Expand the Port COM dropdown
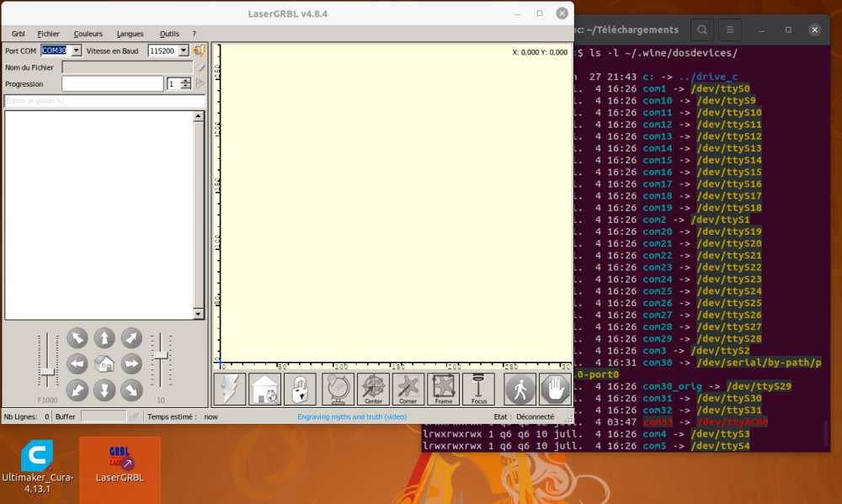This screenshot has width=842, height=504. pos(77,50)
